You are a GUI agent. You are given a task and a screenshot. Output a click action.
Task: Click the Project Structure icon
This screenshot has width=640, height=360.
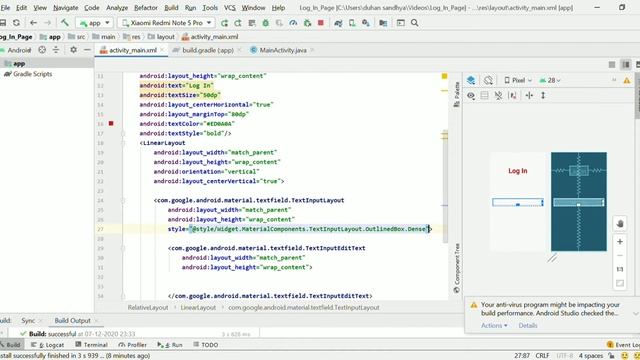tap(383, 23)
